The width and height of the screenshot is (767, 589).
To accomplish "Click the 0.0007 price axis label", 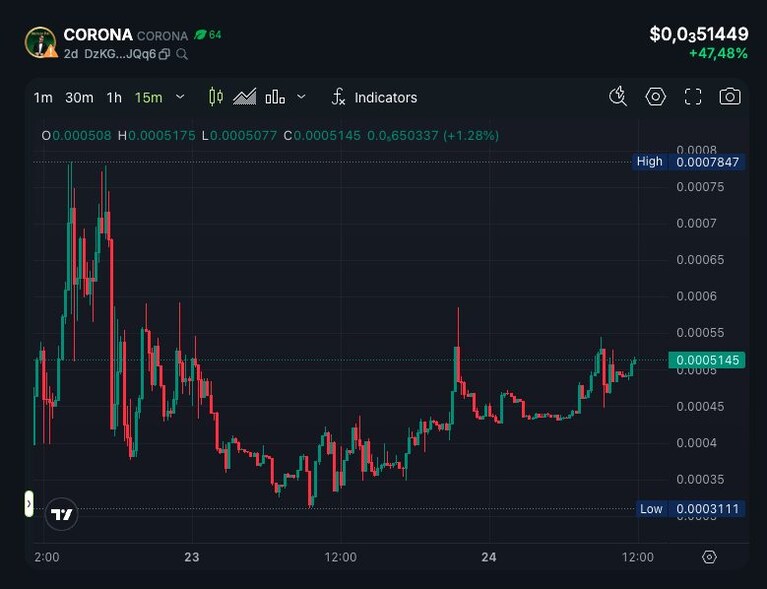I will pyautogui.click(x=697, y=223).
